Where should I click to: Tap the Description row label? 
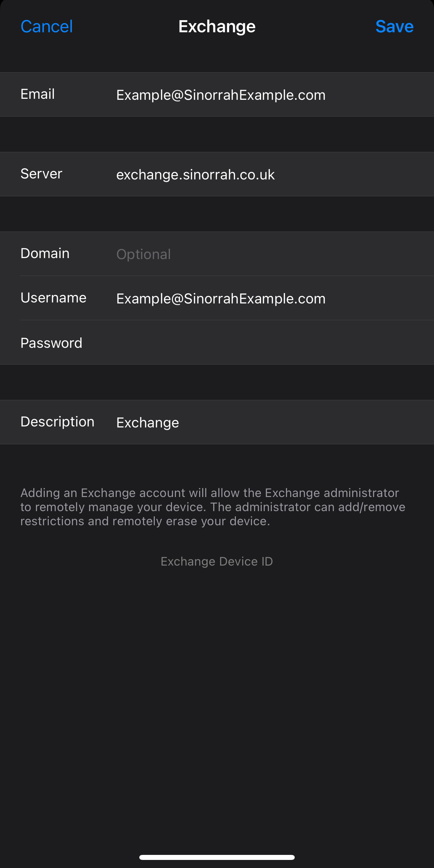(57, 422)
